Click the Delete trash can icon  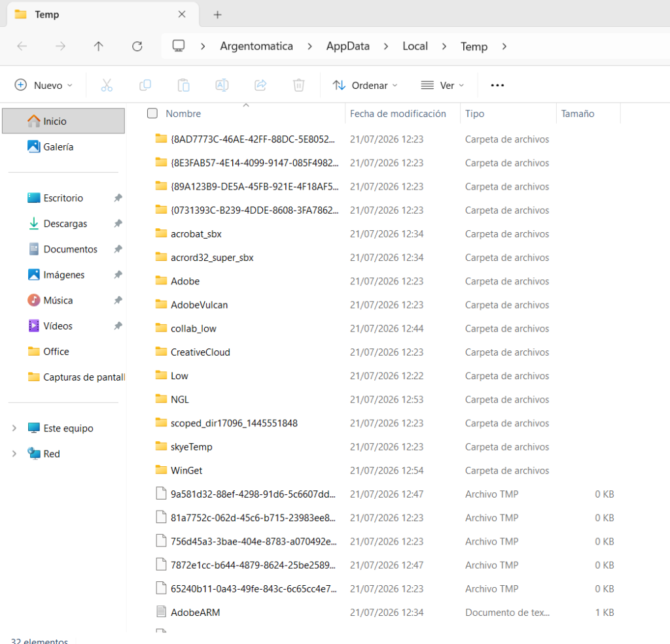click(x=298, y=86)
